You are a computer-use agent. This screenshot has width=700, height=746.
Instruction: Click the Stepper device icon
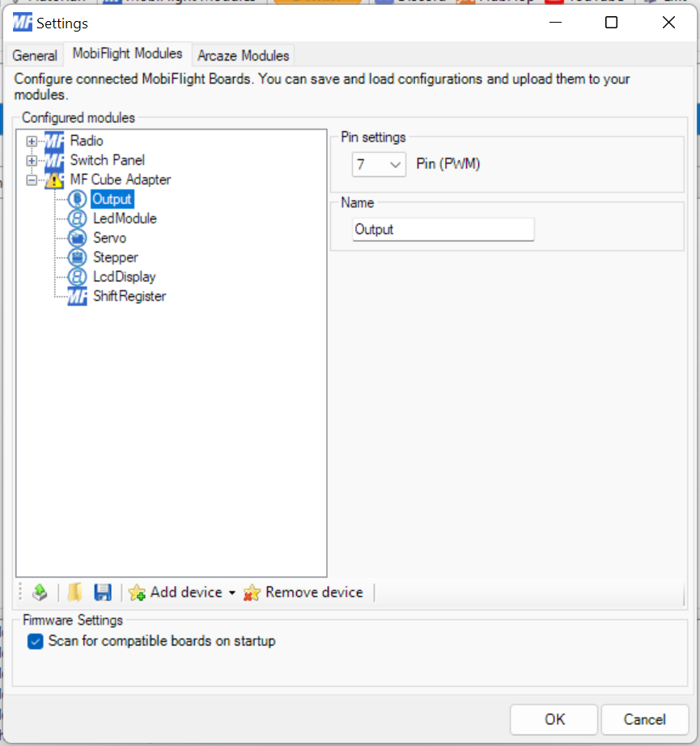pyautogui.click(x=77, y=257)
